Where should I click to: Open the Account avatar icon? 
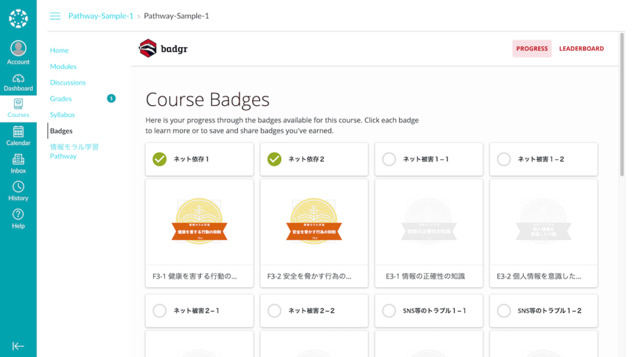pos(18,48)
